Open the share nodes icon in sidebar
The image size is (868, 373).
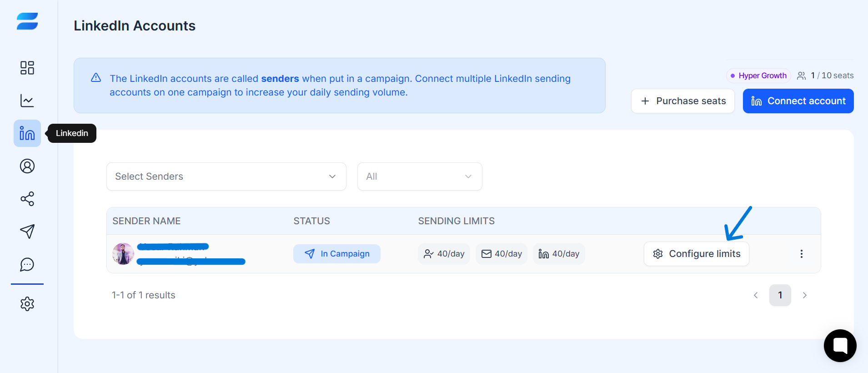click(27, 199)
